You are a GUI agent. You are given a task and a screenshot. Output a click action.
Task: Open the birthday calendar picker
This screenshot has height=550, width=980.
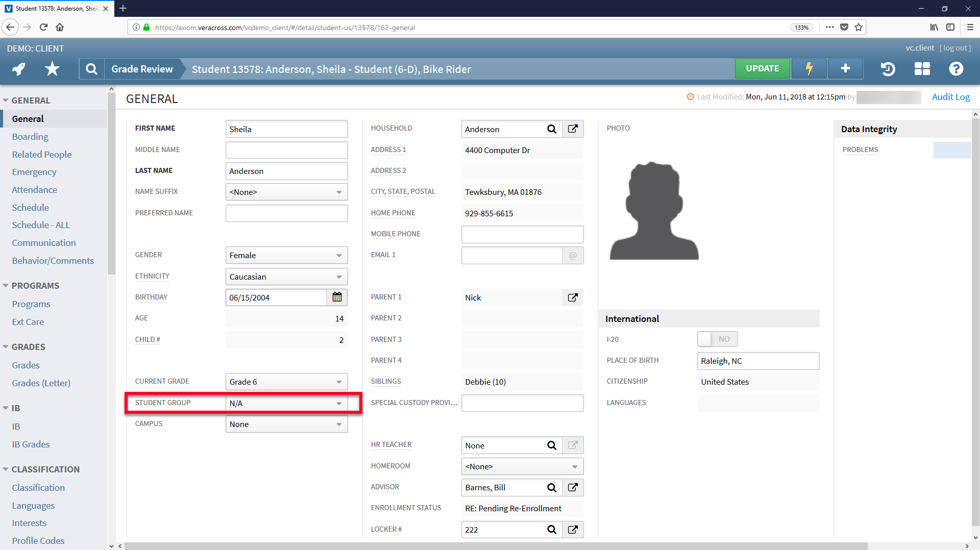point(337,297)
